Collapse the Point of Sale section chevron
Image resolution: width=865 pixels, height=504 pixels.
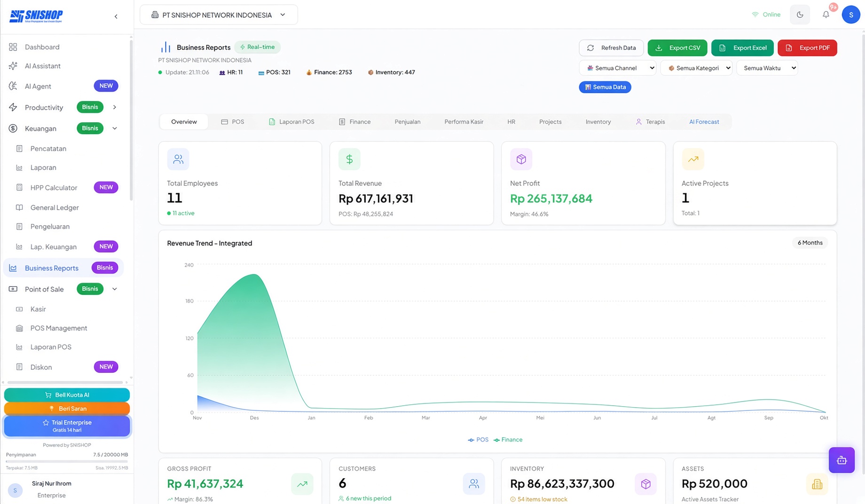115,289
